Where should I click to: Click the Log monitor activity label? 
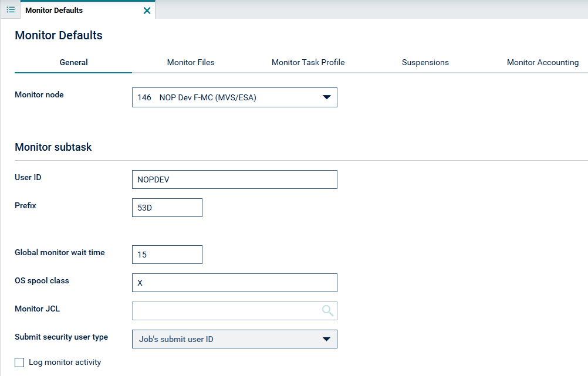[65, 362]
